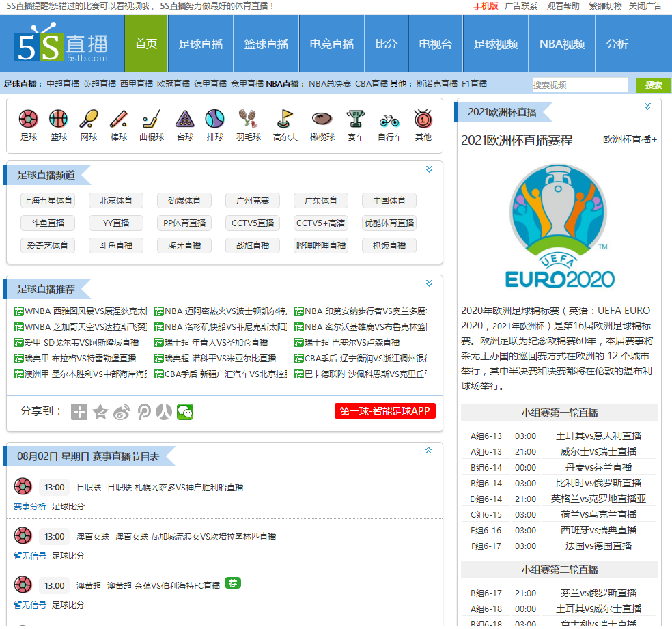Click the green 搜索 search button

(x=653, y=85)
